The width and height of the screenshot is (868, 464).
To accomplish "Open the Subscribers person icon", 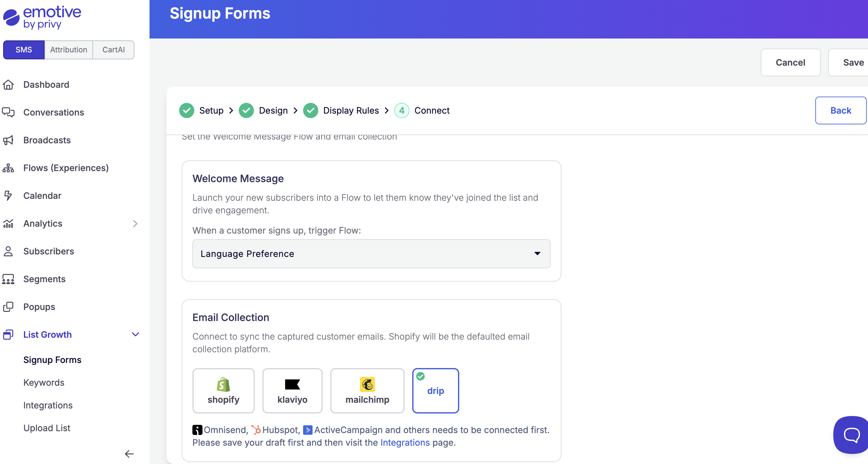I will pos(8,251).
